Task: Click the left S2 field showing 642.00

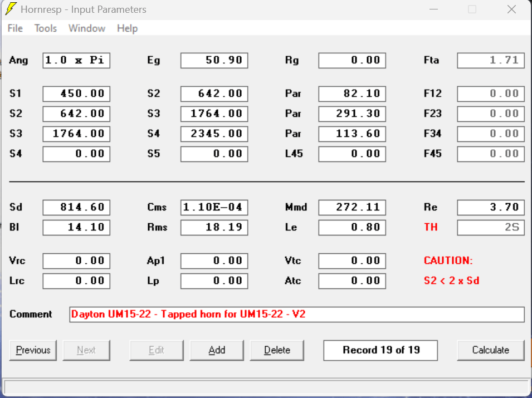Action: tap(76, 114)
